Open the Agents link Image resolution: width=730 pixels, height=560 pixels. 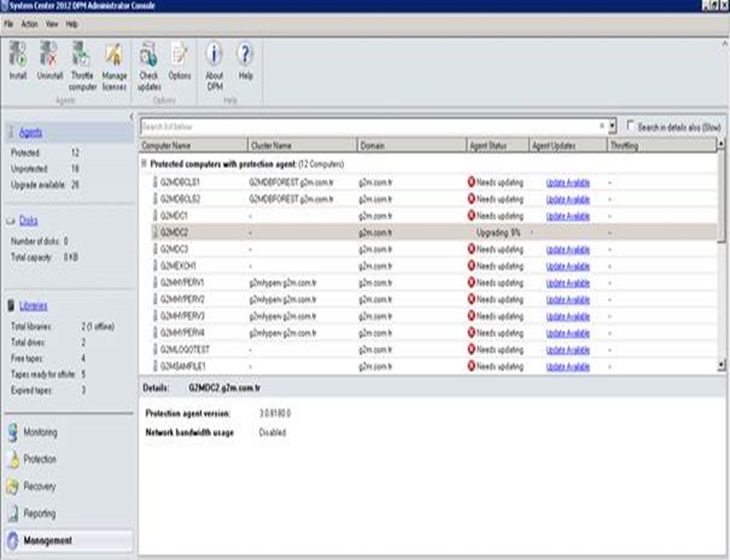(31, 133)
